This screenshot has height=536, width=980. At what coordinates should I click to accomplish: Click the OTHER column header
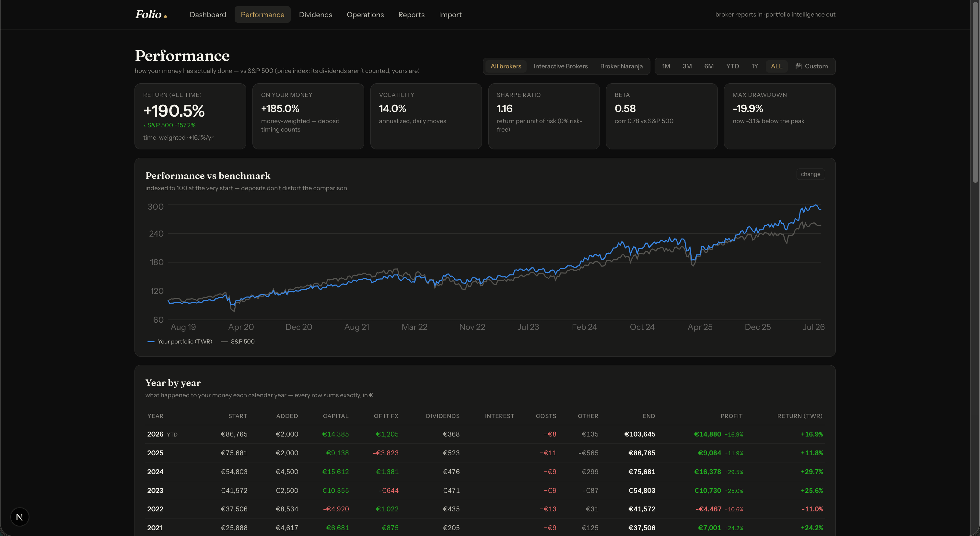[x=588, y=416]
